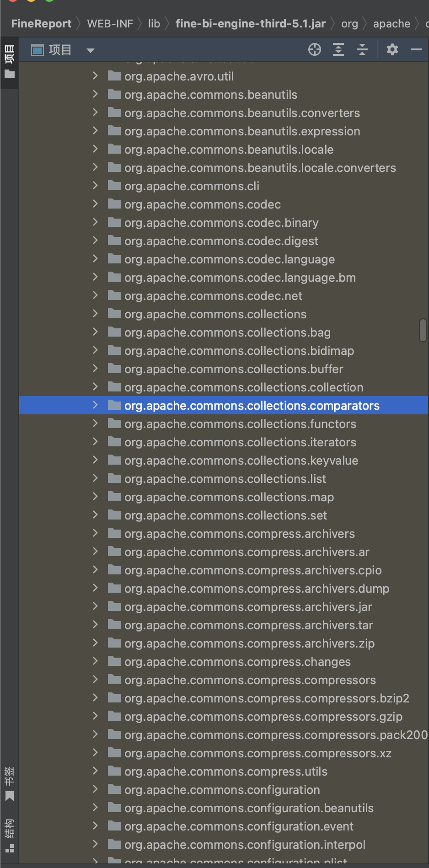Click the folder icon of org.apache.avro.util
This screenshot has width=429, height=868.
pyautogui.click(x=114, y=76)
